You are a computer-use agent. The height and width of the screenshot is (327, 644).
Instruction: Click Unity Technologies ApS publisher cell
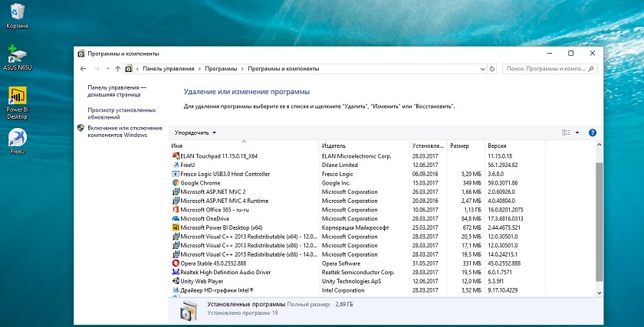tap(351, 281)
